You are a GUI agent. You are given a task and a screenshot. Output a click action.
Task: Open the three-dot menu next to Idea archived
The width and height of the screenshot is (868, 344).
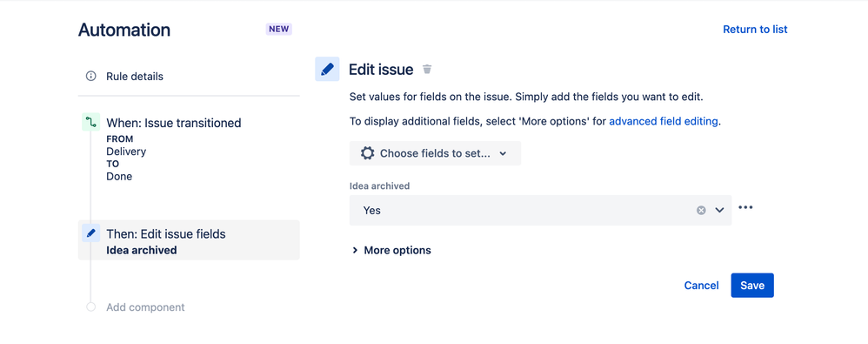coord(745,208)
